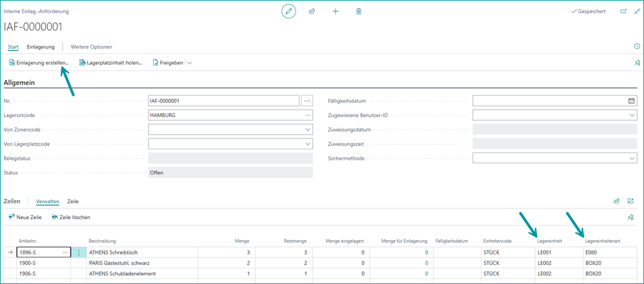Click the delete trash can icon
This screenshot has height=284, width=644.
359,11
